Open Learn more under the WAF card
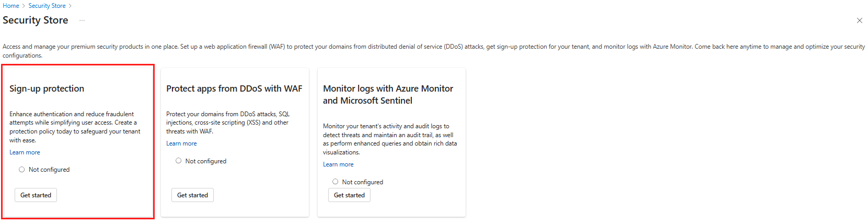Image resolution: width=868 pixels, height=223 pixels. click(x=181, y=143)
